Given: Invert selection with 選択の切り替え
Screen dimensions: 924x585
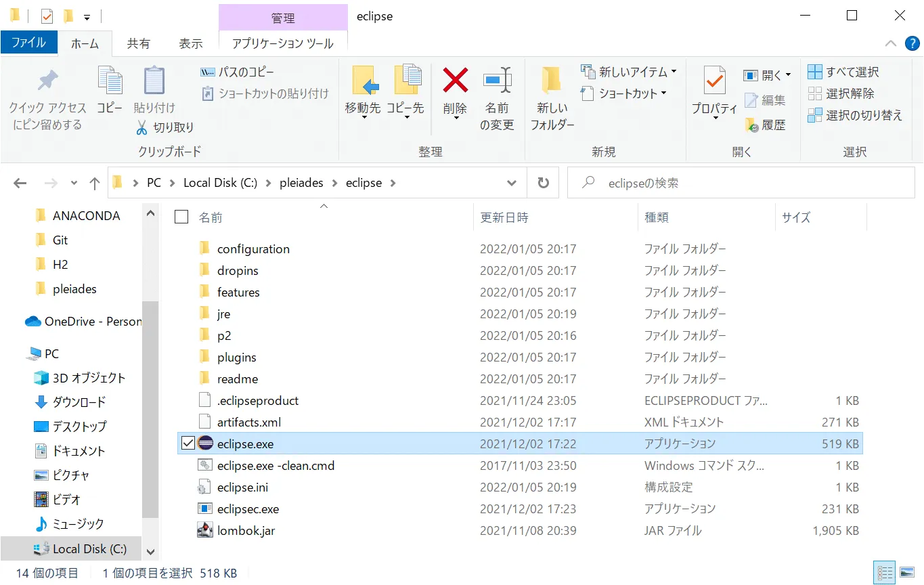Looking at the screenshot, I should pyautogui.click(x=856, y=115).
